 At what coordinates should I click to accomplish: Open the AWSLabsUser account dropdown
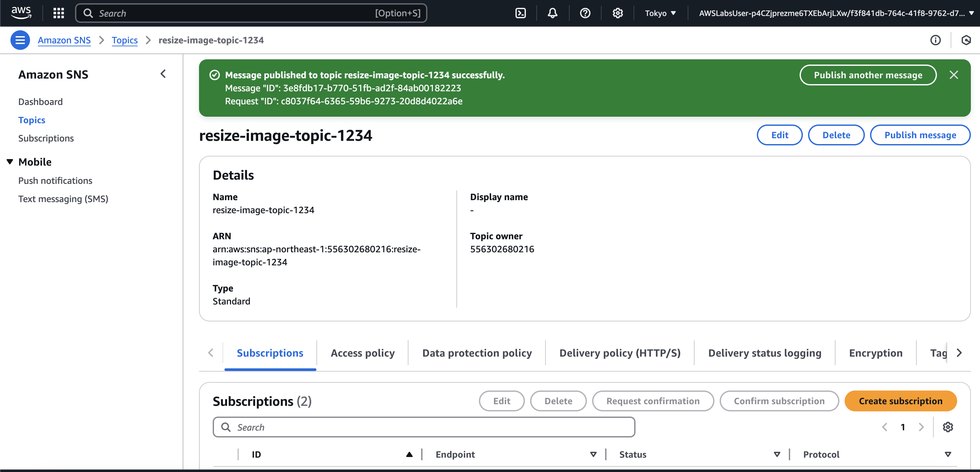coord(835,13)
